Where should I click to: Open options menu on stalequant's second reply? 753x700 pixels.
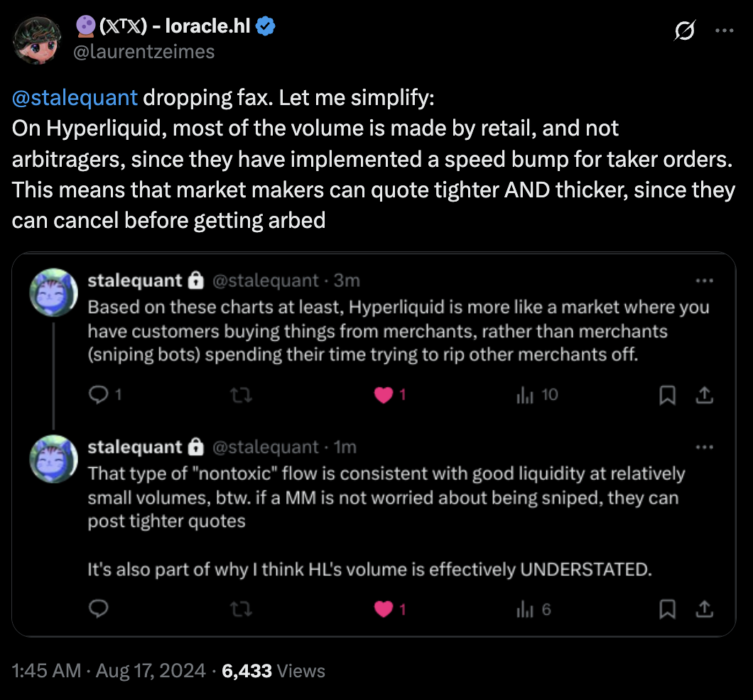(705, 447)
